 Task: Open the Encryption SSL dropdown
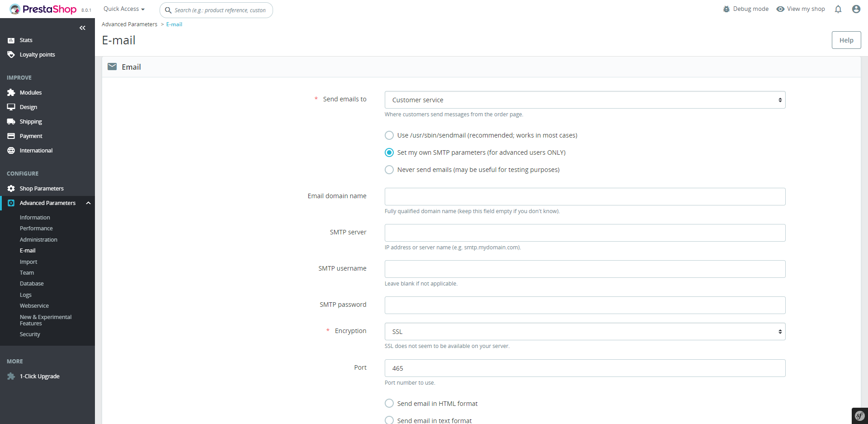click(x=585, y=332)
